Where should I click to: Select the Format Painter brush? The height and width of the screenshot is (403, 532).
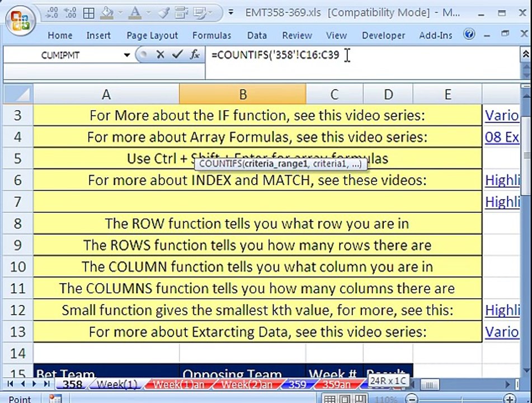pyautogui.click(x=164, y=13)
